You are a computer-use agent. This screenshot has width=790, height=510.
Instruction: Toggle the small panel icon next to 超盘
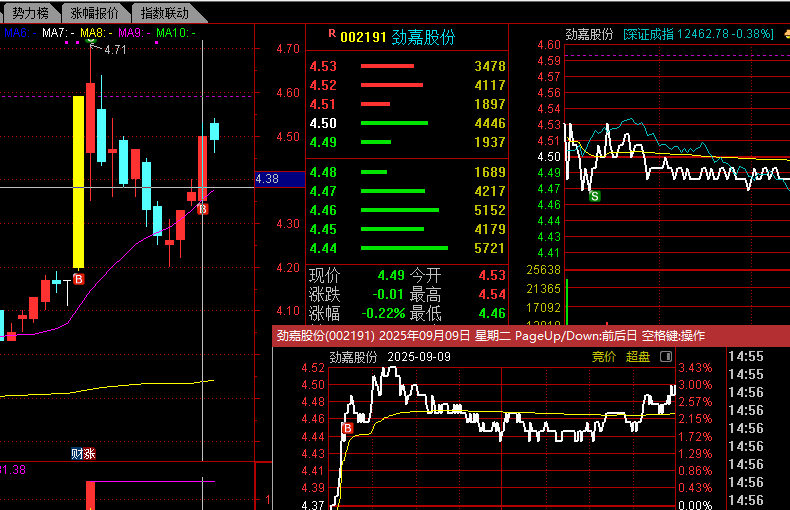tap(666, 357)
